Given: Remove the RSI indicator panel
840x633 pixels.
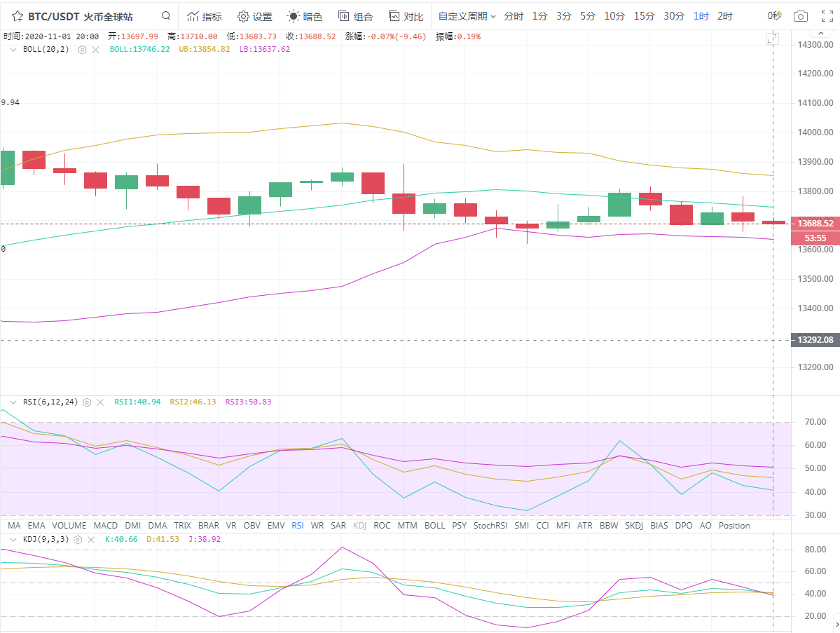Looking at the screenshot, I should pyautogui.click(x=100, y=402).
